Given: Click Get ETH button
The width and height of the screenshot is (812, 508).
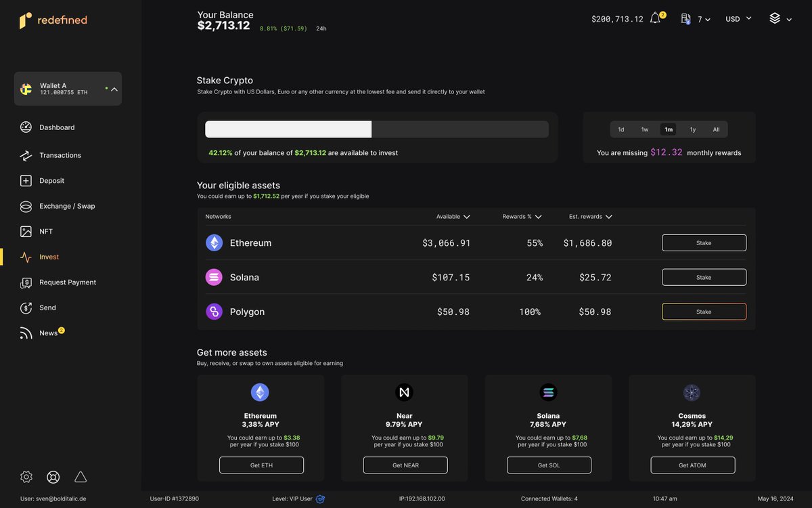Looking at the screenshot, I should click(x=261, y=465).
